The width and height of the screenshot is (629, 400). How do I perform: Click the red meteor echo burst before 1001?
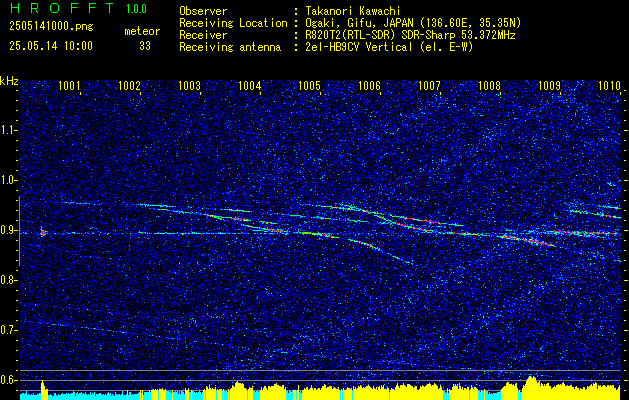[42, 232]
